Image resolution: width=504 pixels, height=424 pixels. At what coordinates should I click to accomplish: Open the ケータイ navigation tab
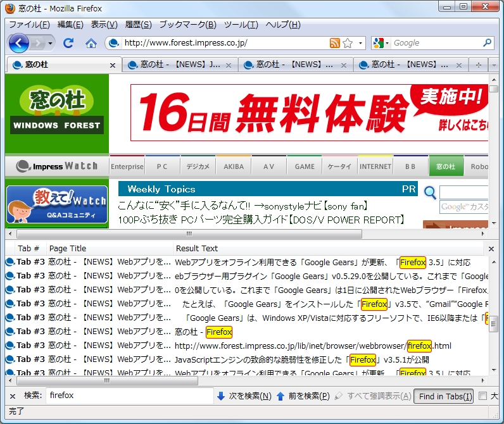coord(339,166)
